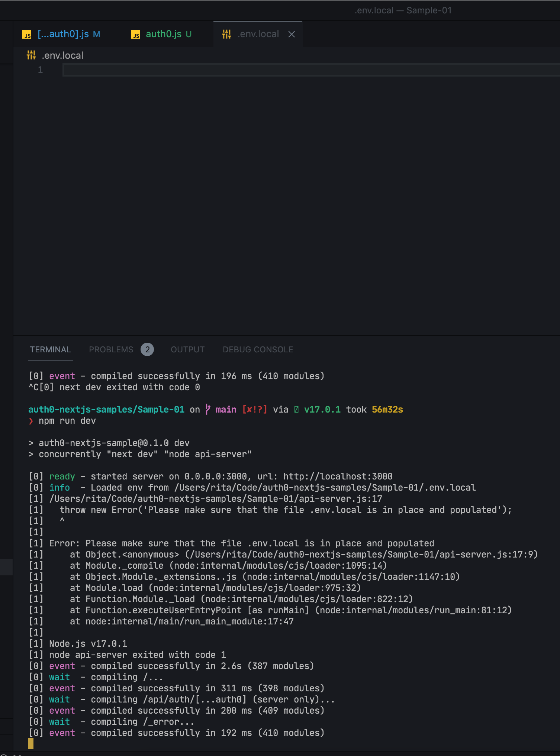Image resolution: width=560 pixels, height=756 pixels.
Task: Click the .env.local breadcrumb label
Action: pyautogui.click(x=62, y=55)
